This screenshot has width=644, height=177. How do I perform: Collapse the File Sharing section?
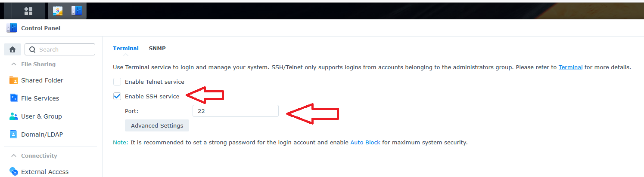[14, 64]
